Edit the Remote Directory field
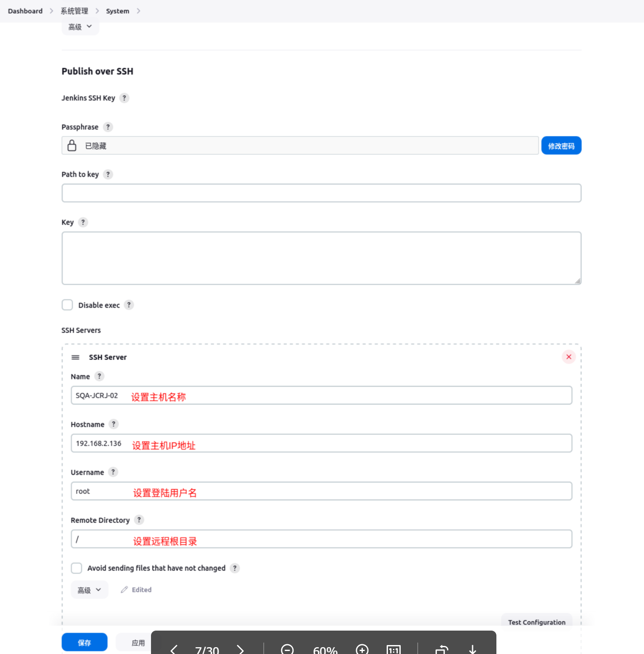 click(322, 539)
